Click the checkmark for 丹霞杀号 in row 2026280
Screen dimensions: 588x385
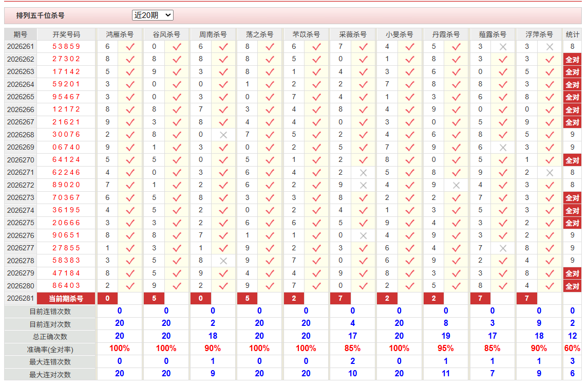tap(456, 286)
